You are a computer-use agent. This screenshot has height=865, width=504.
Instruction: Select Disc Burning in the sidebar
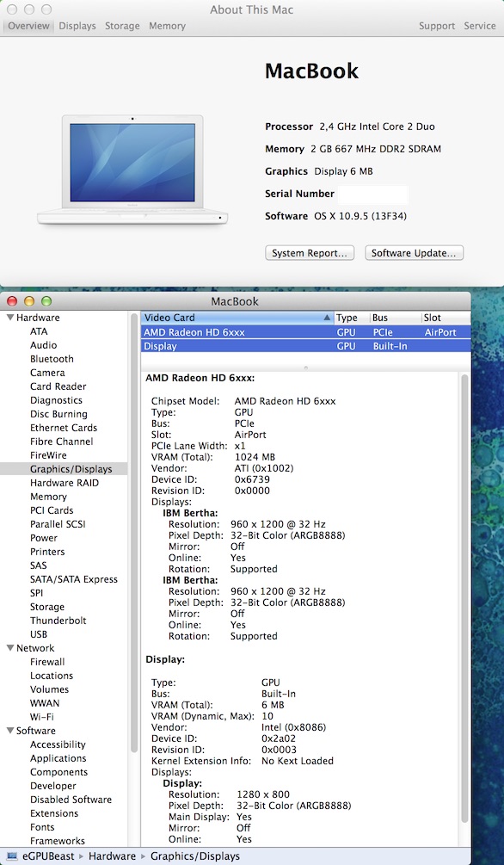(x=58, y=414)
